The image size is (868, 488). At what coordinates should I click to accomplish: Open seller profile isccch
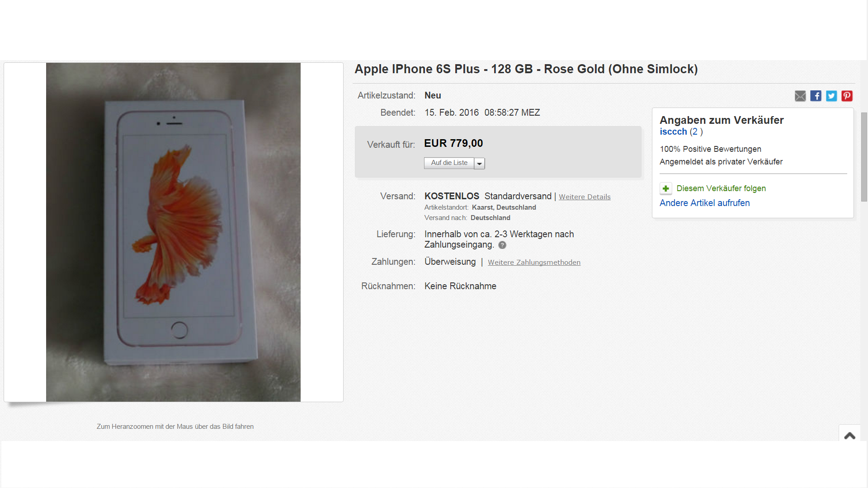point(673,132)
